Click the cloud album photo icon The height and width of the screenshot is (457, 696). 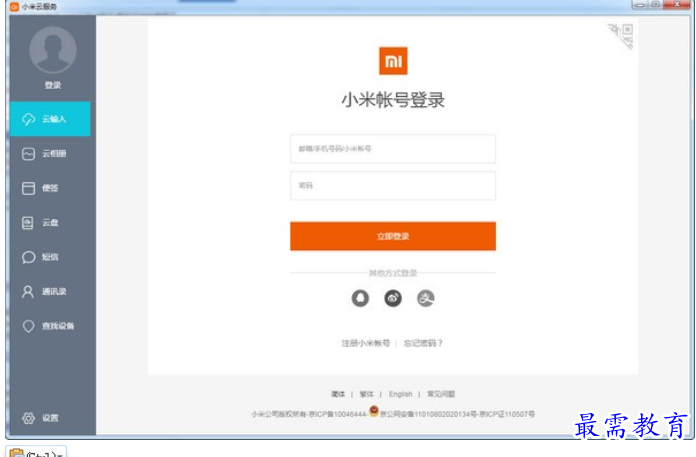pos(28,154)
